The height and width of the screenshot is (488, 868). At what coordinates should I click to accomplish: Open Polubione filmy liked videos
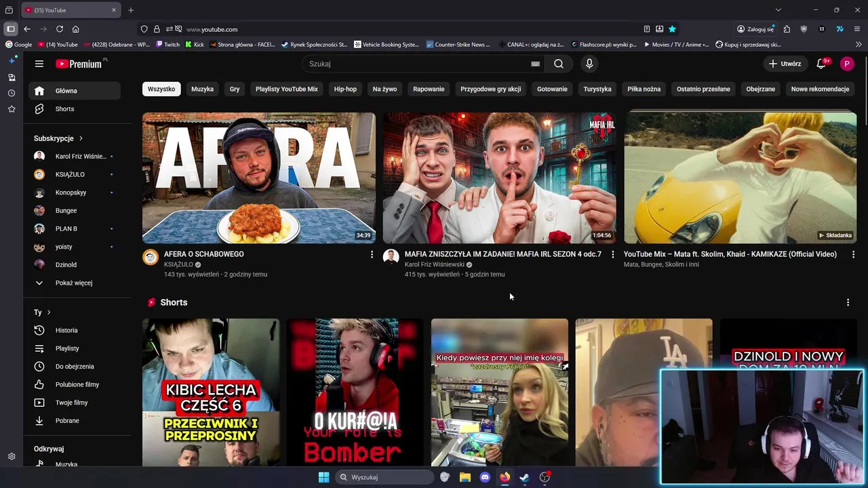tap(75, 384)
